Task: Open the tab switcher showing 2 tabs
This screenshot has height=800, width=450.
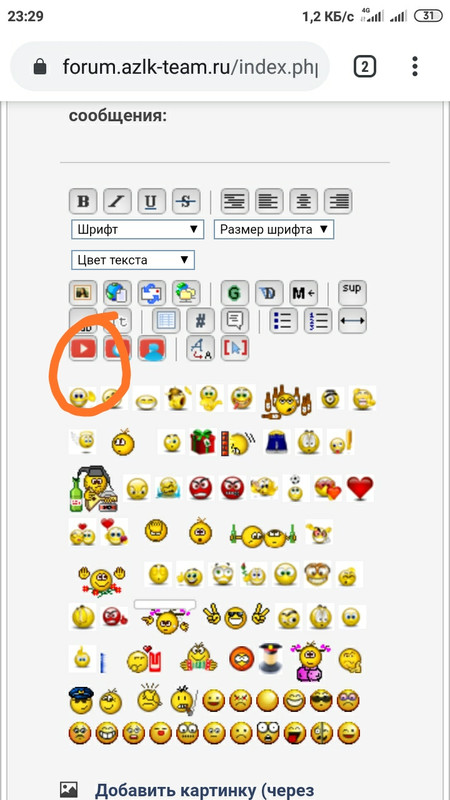Action: 365,66
